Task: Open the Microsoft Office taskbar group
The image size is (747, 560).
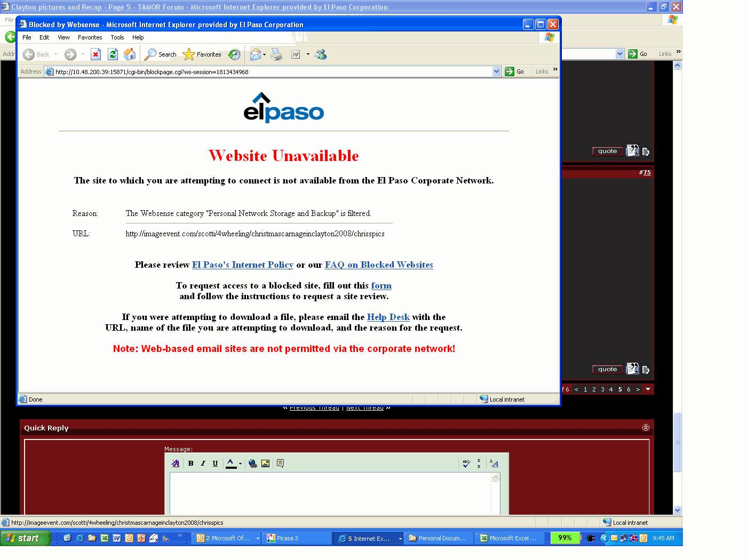Action: [x=227, y=538]
